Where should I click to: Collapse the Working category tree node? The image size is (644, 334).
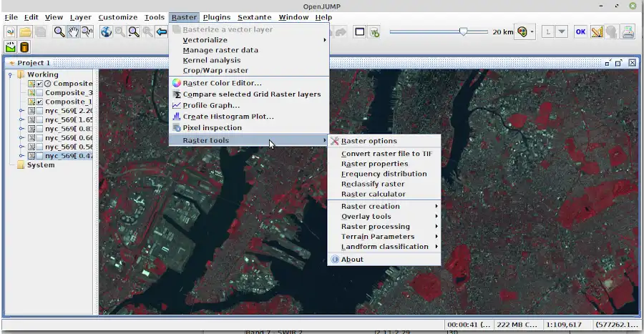coord(10,74)
